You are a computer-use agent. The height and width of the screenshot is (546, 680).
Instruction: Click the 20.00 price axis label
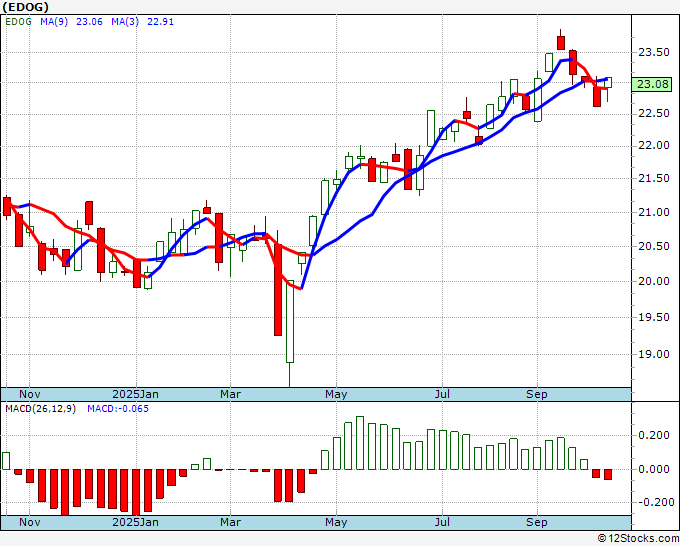point(654,281)
